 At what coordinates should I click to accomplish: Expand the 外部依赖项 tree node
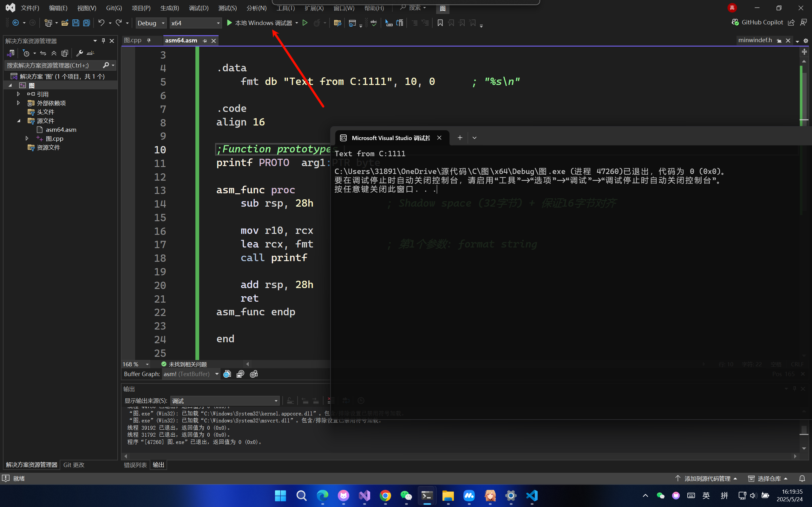pos(18,103)
